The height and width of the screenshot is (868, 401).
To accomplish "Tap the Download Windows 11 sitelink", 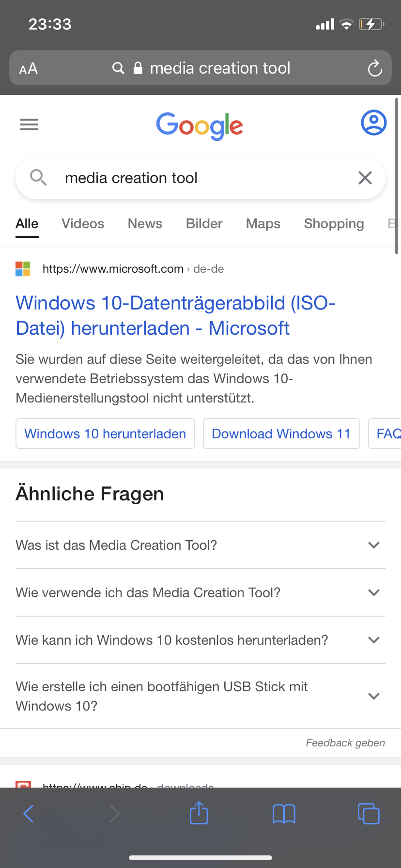I will (x=281, y=434).
